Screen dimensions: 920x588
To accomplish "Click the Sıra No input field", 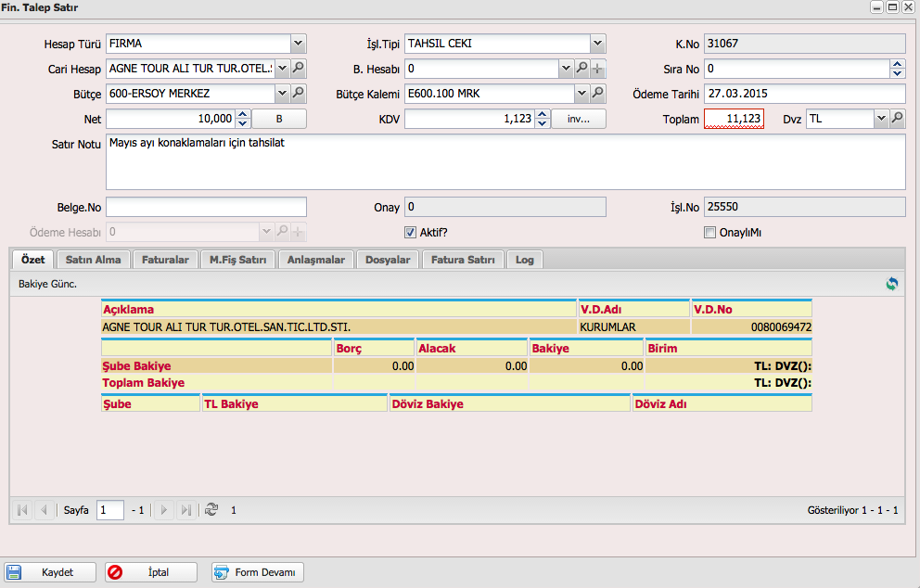I will click(797, 69).
